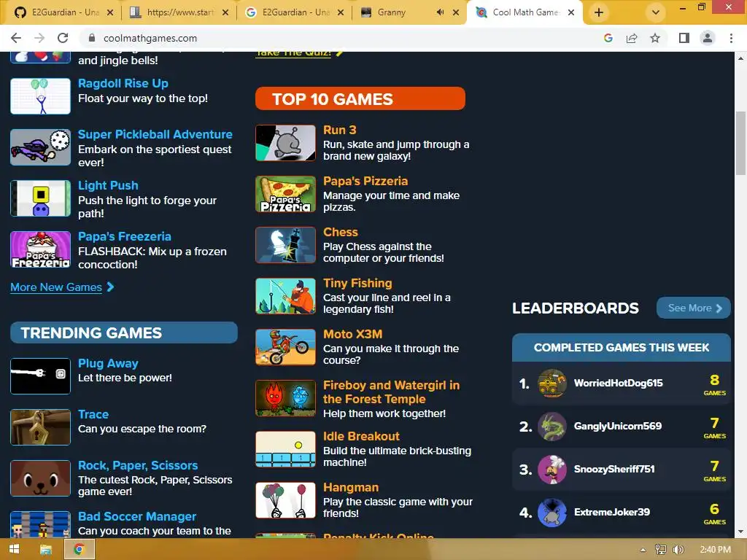Open the browser side panel icon

(x=684, y=38)
